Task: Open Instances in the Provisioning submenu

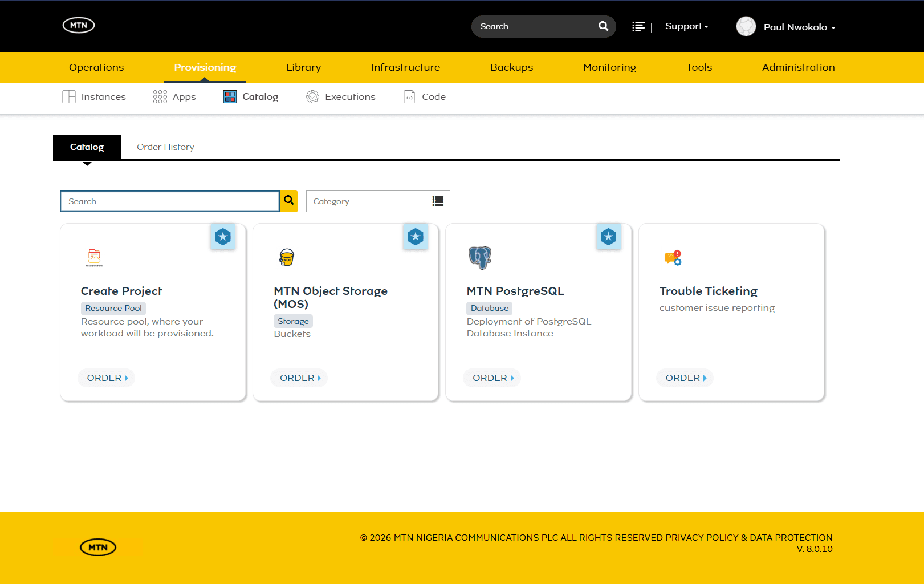Action: [x=94, y=97]
